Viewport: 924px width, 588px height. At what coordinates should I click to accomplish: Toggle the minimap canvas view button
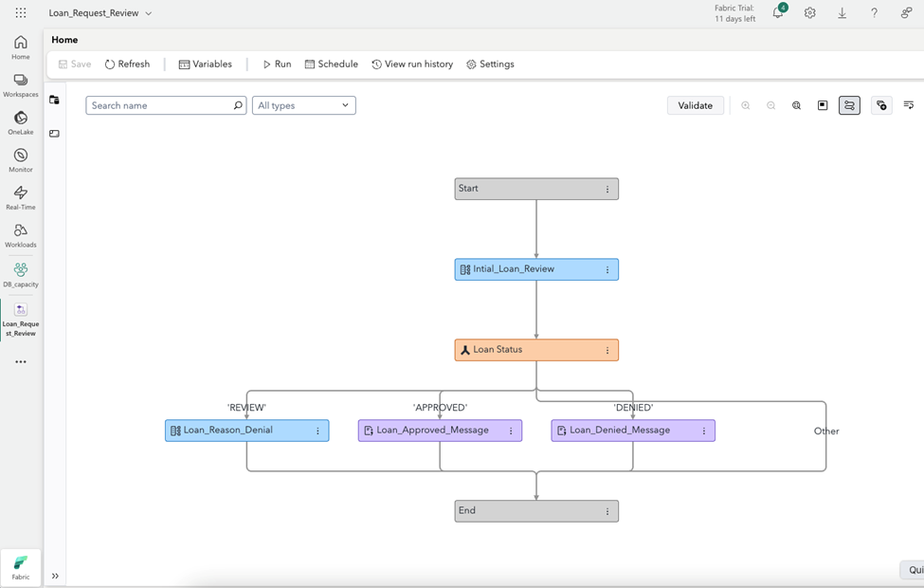point(823,105)
